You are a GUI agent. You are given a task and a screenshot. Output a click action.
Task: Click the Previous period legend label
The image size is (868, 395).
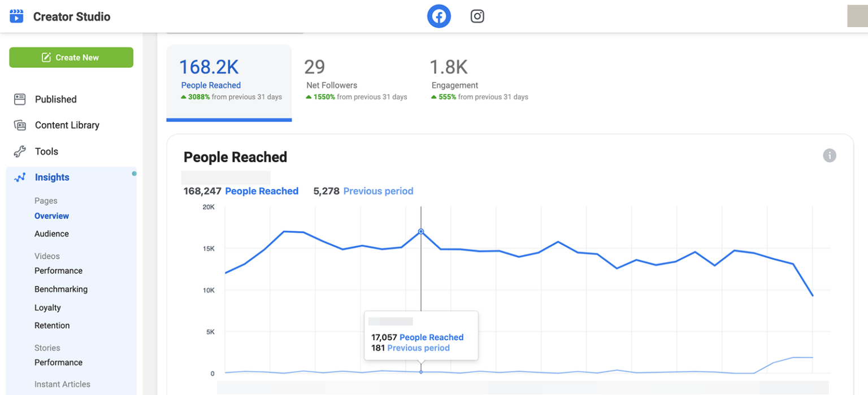[x=378, y=191]
